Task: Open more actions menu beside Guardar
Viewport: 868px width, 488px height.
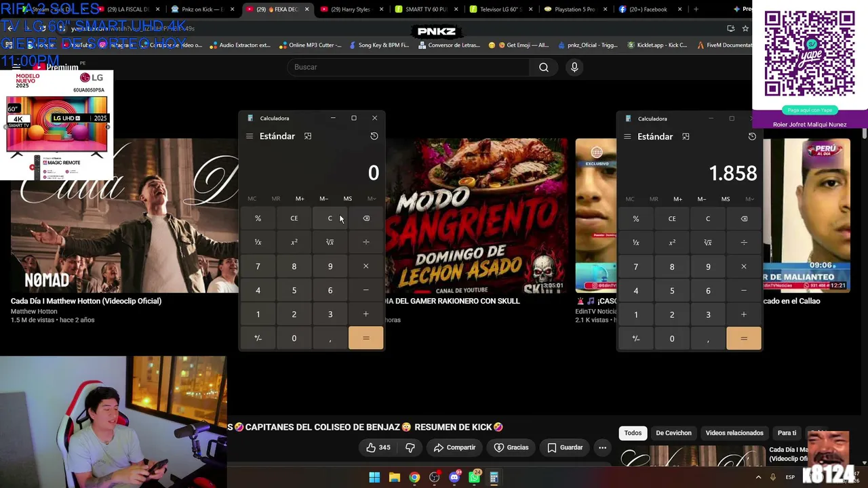Action: tap(602, 447)
